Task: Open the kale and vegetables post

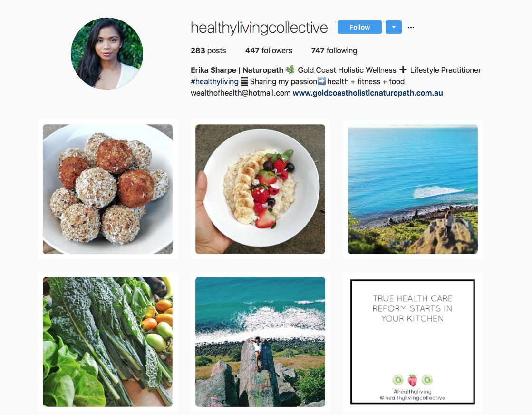Action: coord(107,342)
